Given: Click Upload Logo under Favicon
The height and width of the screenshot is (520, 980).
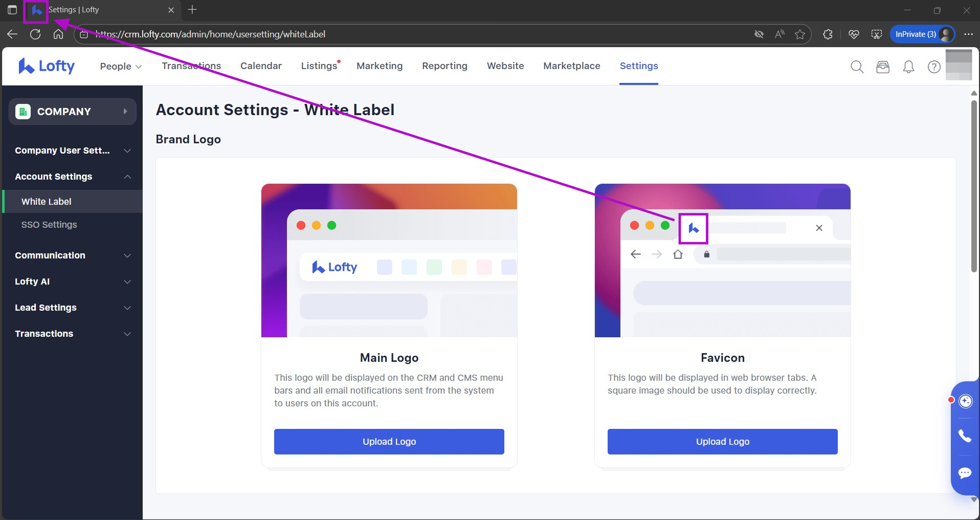Looking at the screenshot, I should pyautogui.click(x=722, y=442).
